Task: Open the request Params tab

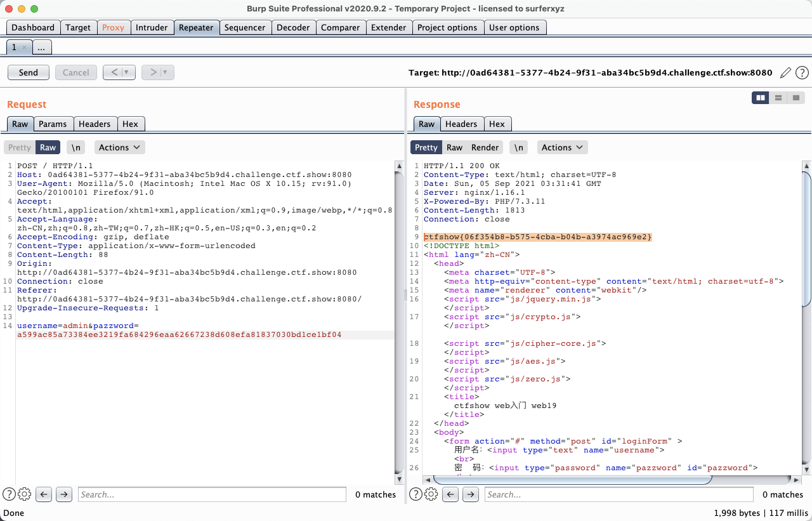Action: pos(53,124)
